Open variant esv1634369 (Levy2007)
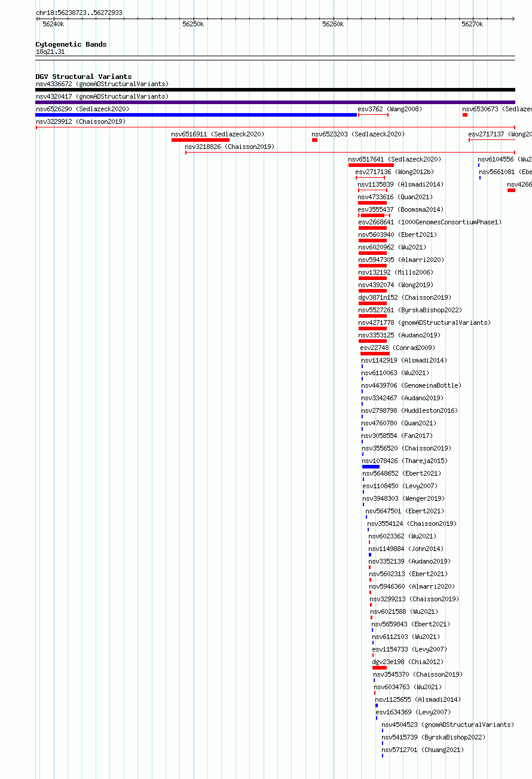The image size is (532, 779). (x=413, y=712)
